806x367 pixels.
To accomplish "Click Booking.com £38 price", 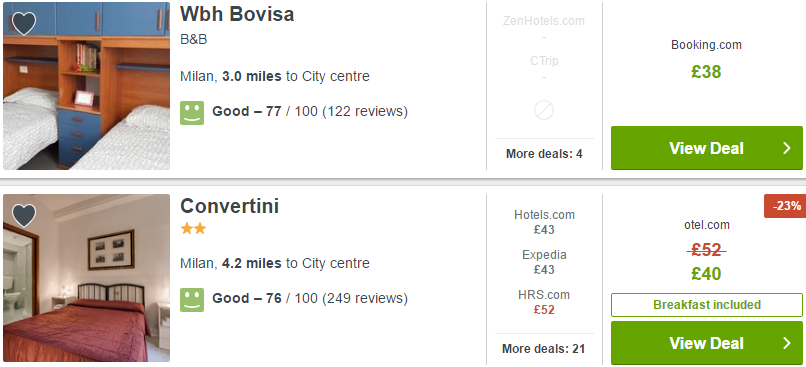I will (706, 72).
